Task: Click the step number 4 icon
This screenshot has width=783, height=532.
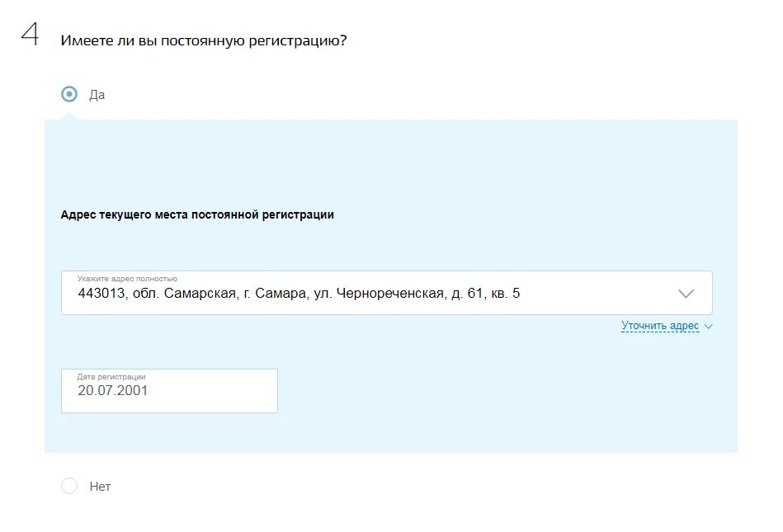Action: [x=30, y=35]
